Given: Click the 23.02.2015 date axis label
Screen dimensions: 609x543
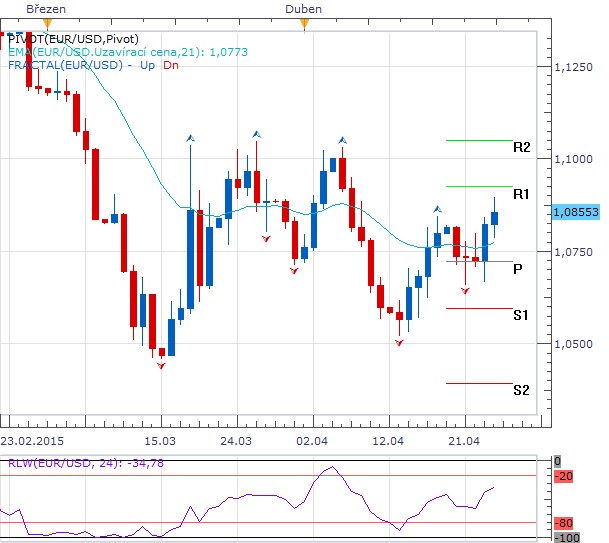Looking at the screenshot, I should point(32,441).
